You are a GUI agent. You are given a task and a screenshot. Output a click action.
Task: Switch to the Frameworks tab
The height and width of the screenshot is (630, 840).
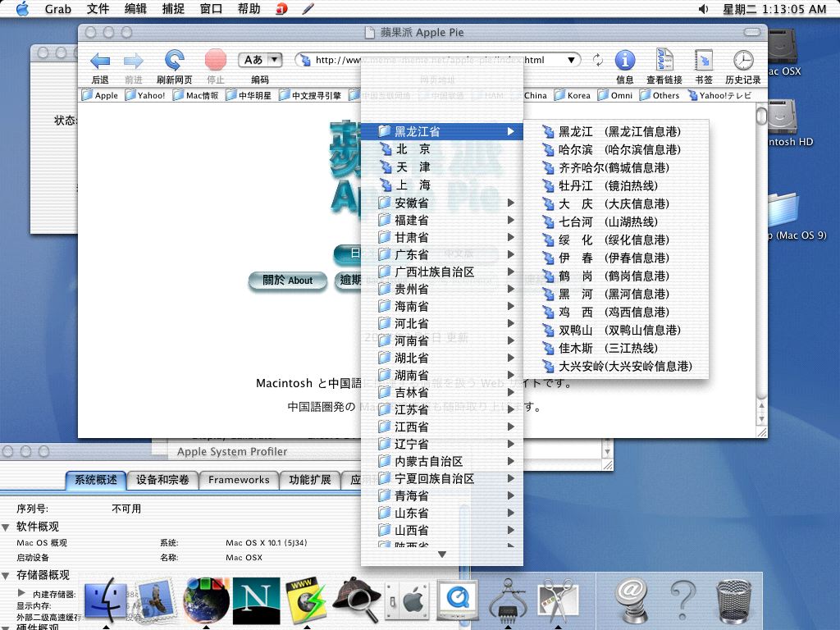[x=239, y=480]
